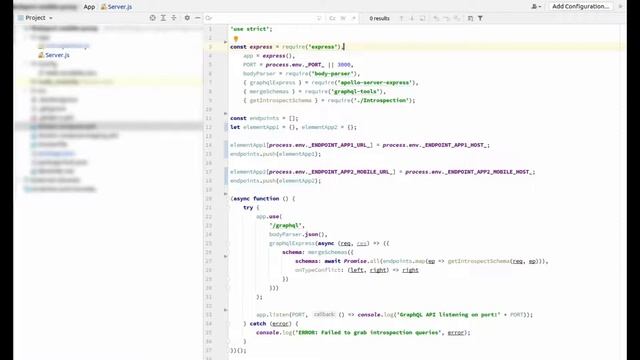Collapse the const express declaration fold
640x360 pixels.
[225, 42]
